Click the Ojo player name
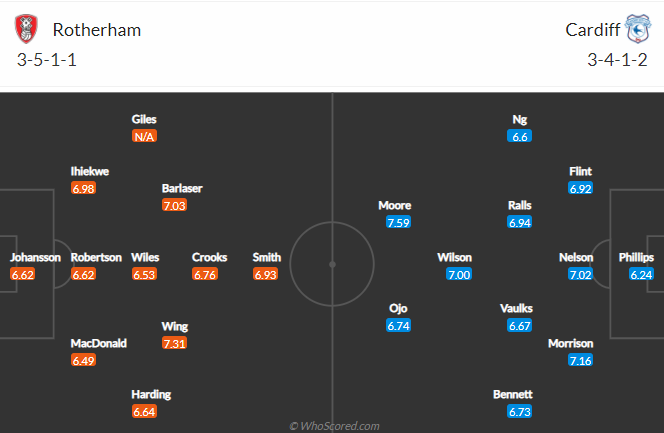The width and height of the screenshot is (664, 433). (x=398, y=309)
